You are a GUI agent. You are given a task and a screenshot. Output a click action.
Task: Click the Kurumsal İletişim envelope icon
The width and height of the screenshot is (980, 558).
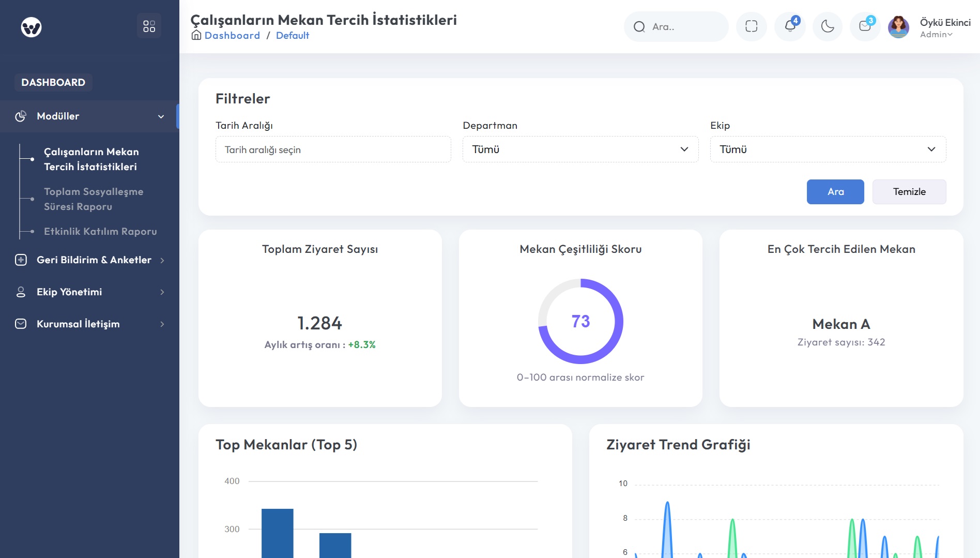[21, 324]
